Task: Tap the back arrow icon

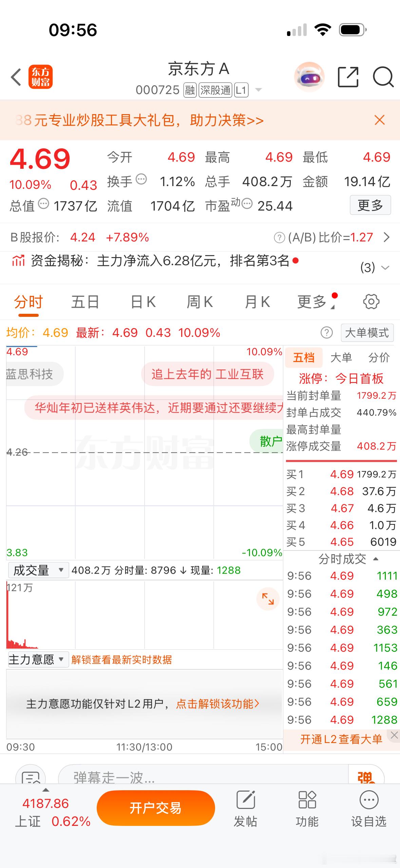Action: (x=16, y=77)
